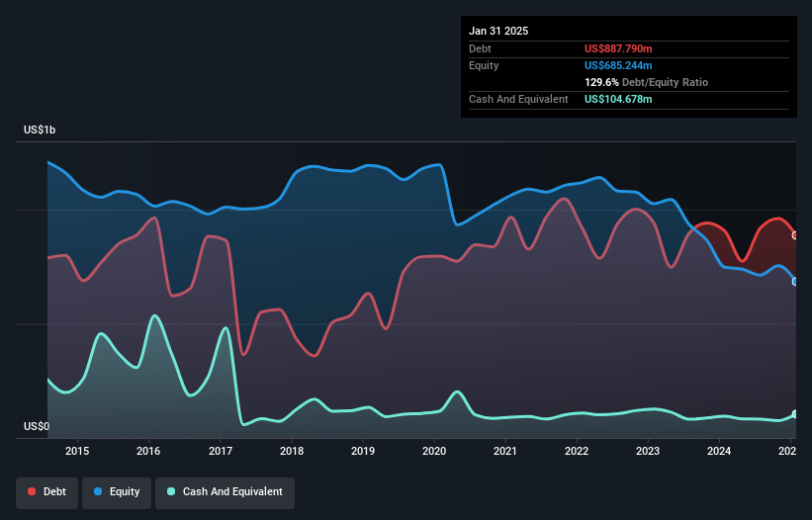Click the US$0 y-axis label

pyautogui.click(x=37, y=426)
